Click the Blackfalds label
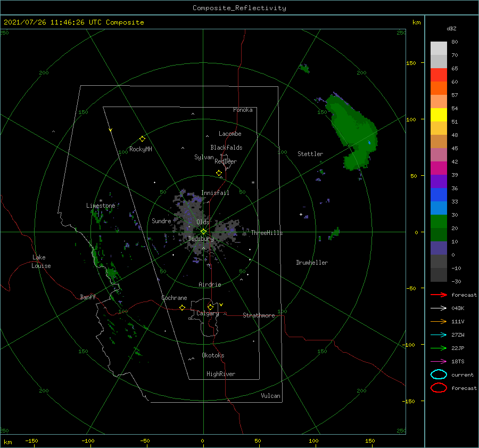Viewport: 479px width, 448px height. point(226,148)
